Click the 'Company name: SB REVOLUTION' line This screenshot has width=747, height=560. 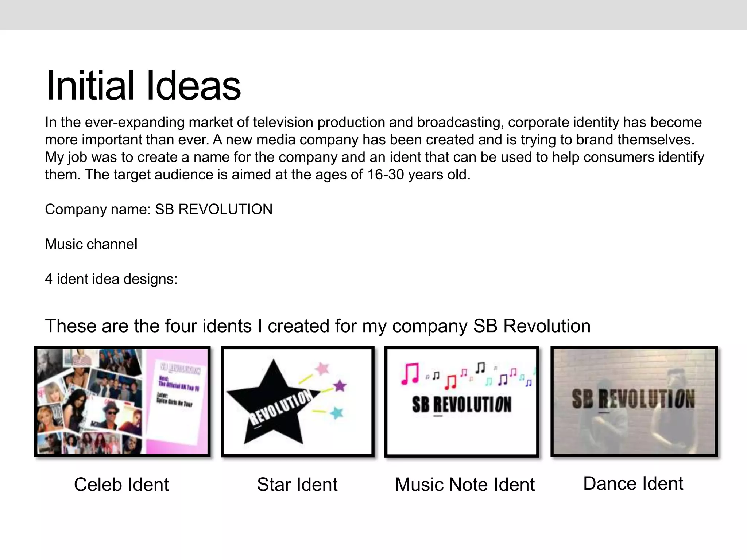159,209
